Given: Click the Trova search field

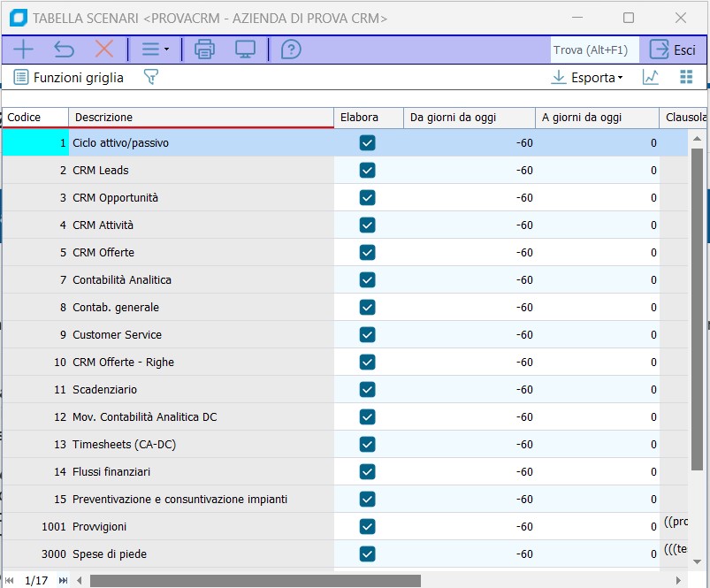Looking at the screenshot, I should coord(593,50).
